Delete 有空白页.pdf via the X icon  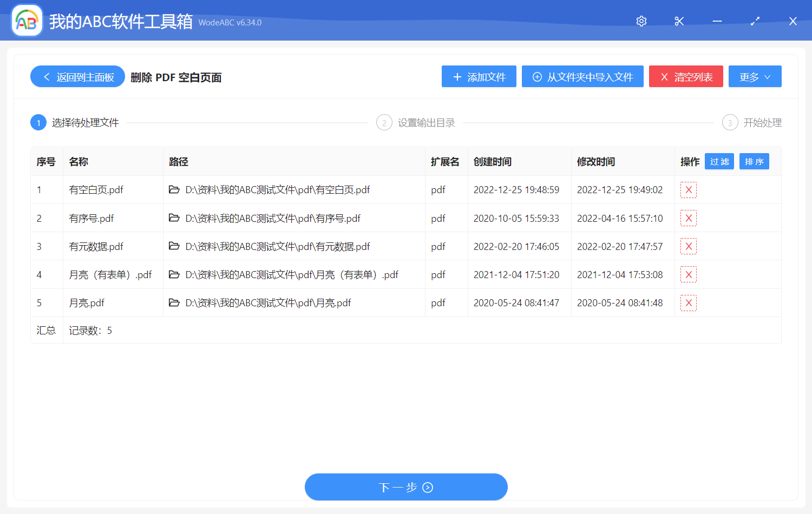(688, 190)
